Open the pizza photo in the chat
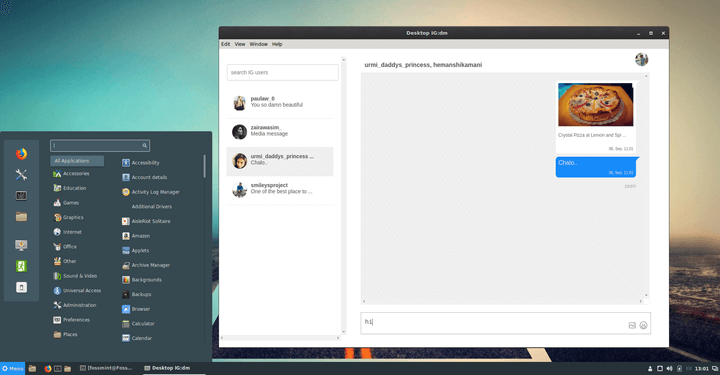This screenshot has width=720, height=375. pyautogui.click(x=596, y=105)
